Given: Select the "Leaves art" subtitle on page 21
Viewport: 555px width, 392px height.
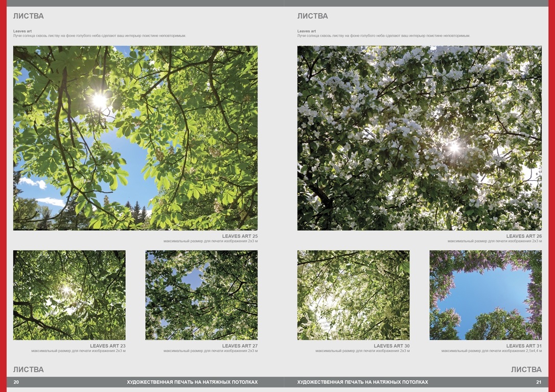Looking at the screenshot, I should pyautogui.click(x=307, y=31).
